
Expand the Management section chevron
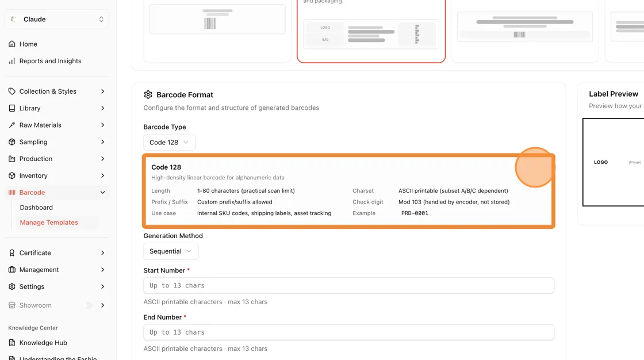click(103, 270)
